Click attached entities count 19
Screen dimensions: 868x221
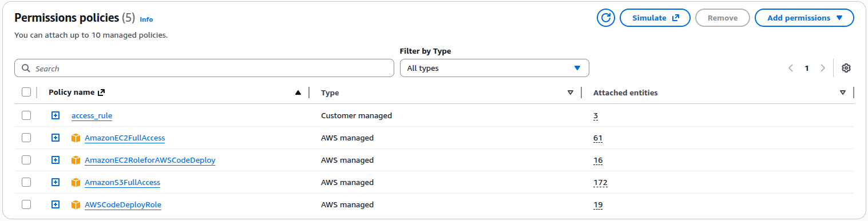pos(598,205)
